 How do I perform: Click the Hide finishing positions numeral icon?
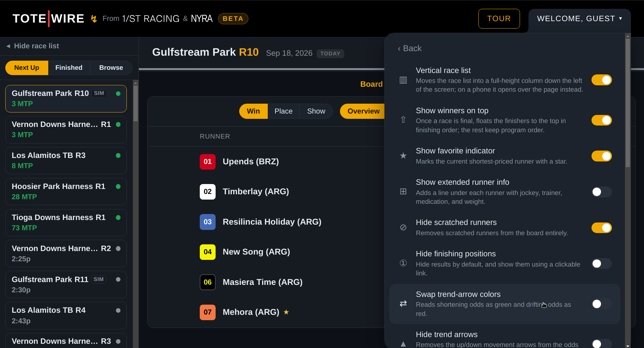pyautogui.click(x=403, y=263)
